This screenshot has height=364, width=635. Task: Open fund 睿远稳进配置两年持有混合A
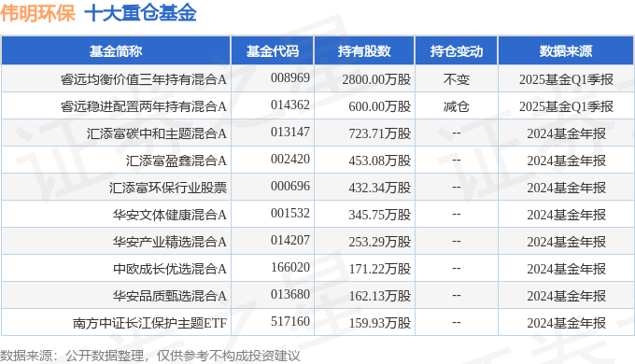(x=144, y=106)
